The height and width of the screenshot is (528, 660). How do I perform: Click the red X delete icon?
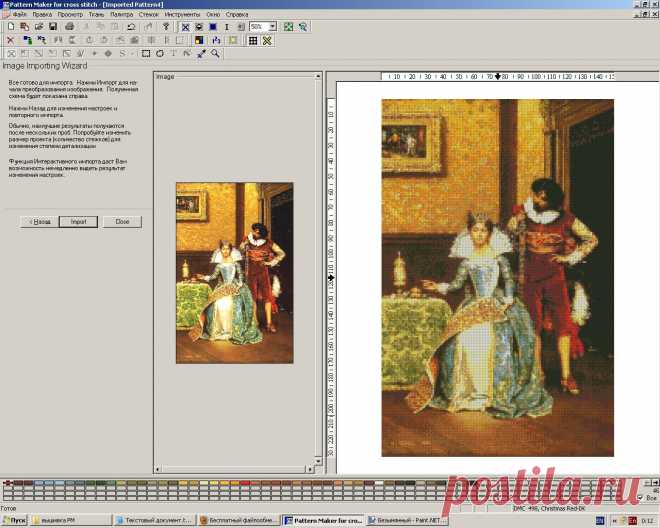pos(11,40)
